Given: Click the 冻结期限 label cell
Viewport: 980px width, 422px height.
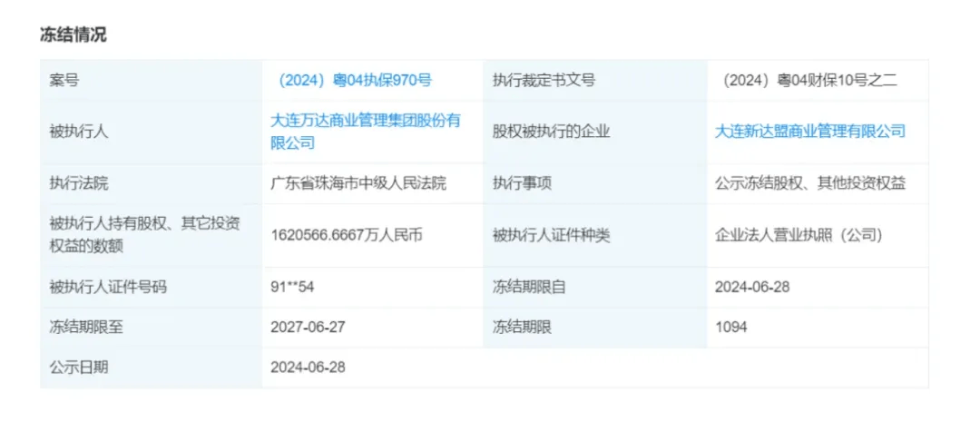Looking at the screenshot, I should click(x=595, y=327).
